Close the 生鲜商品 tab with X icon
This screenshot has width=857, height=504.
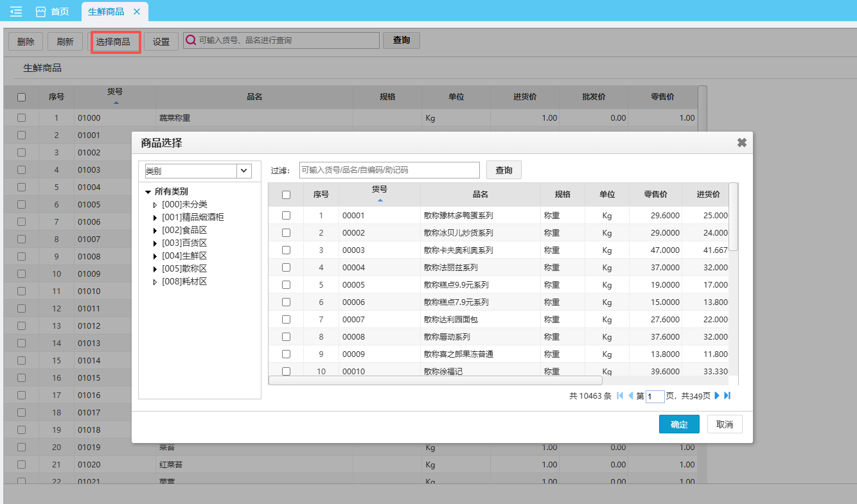pos(136,12)
